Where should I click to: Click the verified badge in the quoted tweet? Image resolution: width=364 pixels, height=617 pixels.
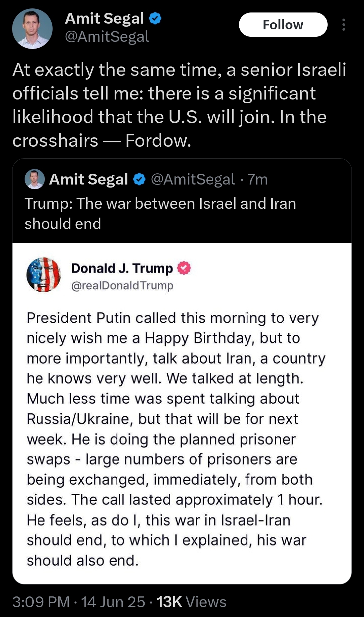pos(139,179)
